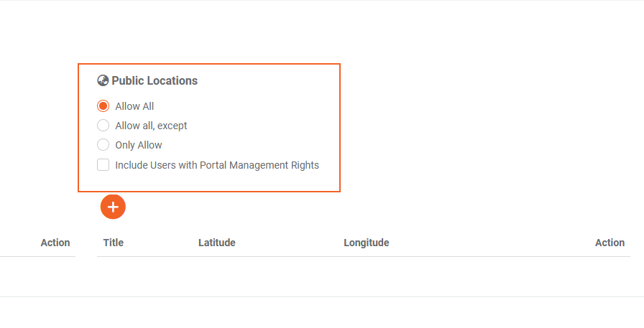Click the empty table row under Title
Viewport: 644px width, 328px height.
[x=114, y=276]
